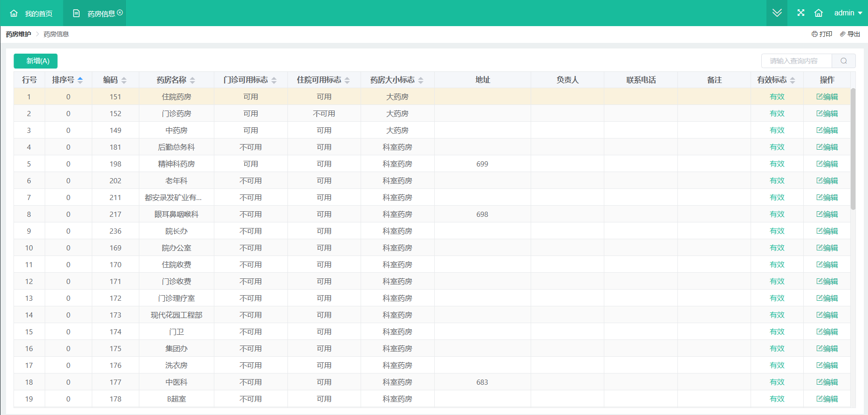Edit the 院办公室 row
The image size is (868, 415).
click(x=827, y=248)
